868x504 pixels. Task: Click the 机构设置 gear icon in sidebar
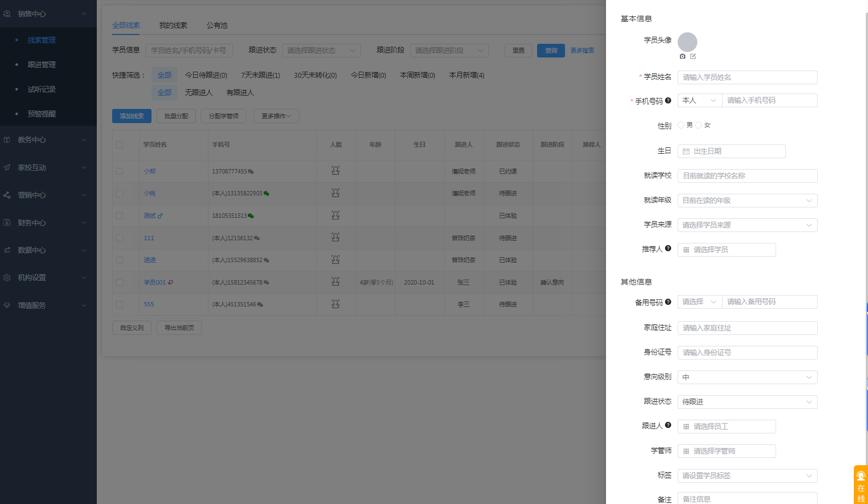[x=7, y=277]
